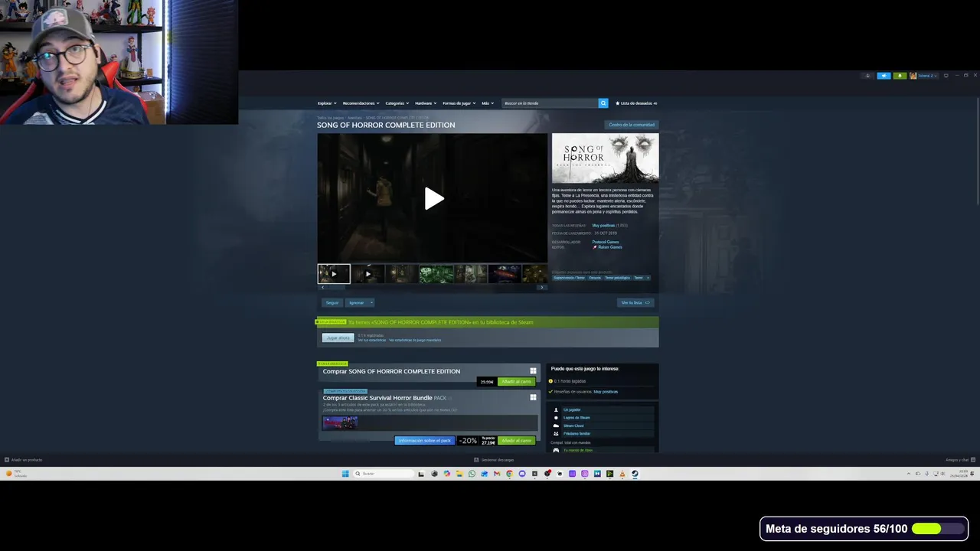Click 'Muy positivas' in user reviews row
980x551 pixels.
point(606,392)
